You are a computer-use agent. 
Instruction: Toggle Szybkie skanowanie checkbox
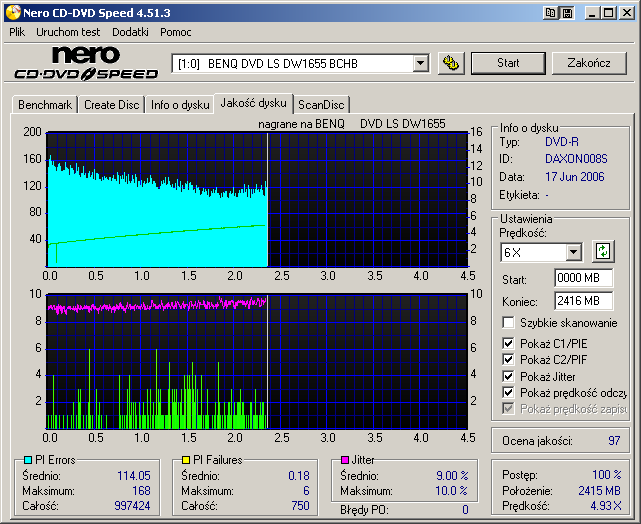pyautogui.click(x=508, y=322)
